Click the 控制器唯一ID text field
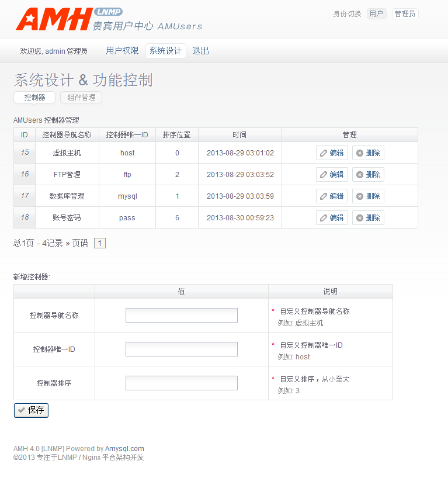Image resolution: width=448 pixels, height=485 pixels. tap(181, 349)
